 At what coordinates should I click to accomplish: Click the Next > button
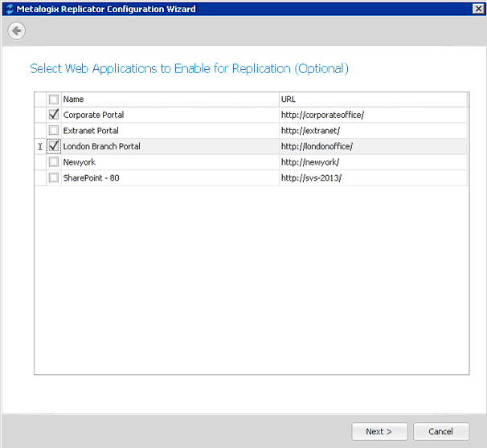[x=379, y=431]
